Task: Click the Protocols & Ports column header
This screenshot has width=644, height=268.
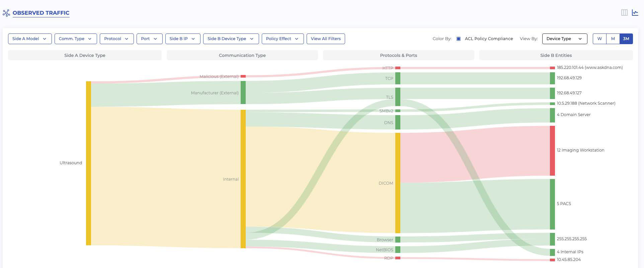Action: [x=399, y=55]
